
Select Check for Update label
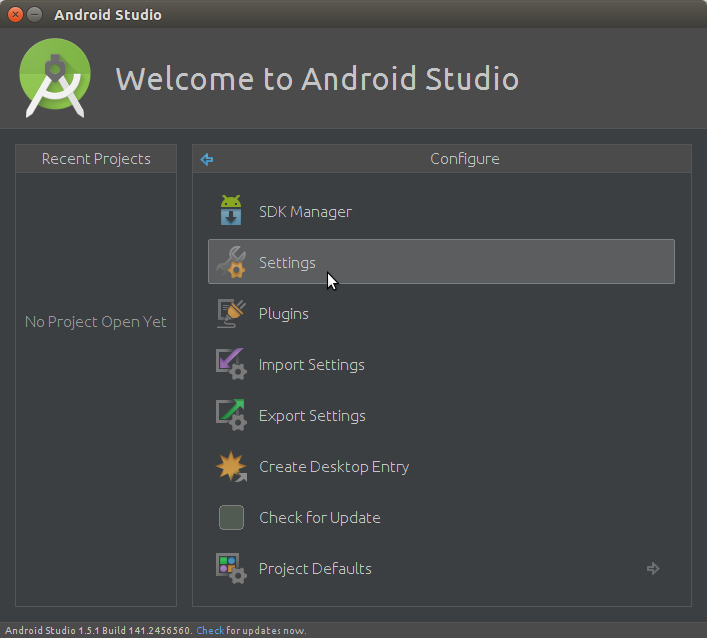[320, 518]
